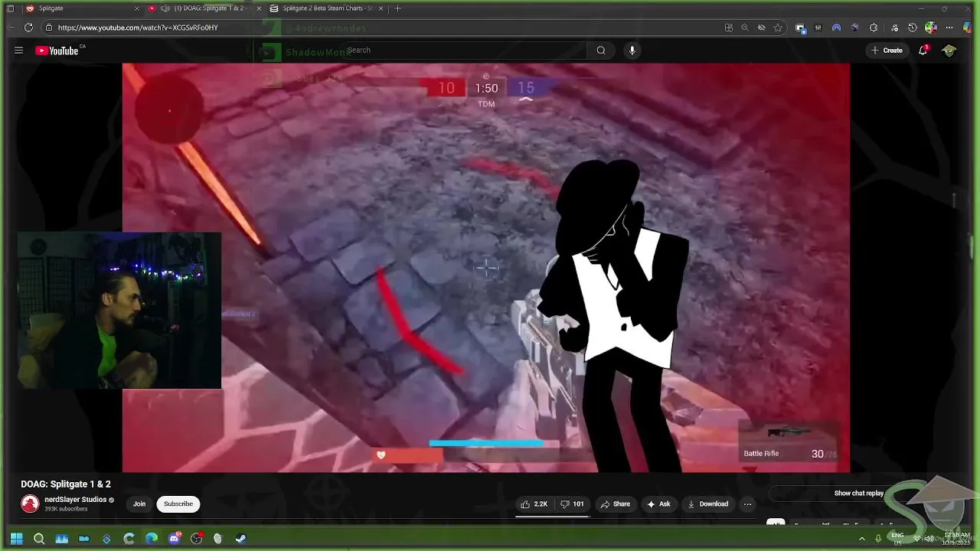Viewport: 980px width, 551px height.
Task: Focus the YouTube search box
Action: [463, 51]
